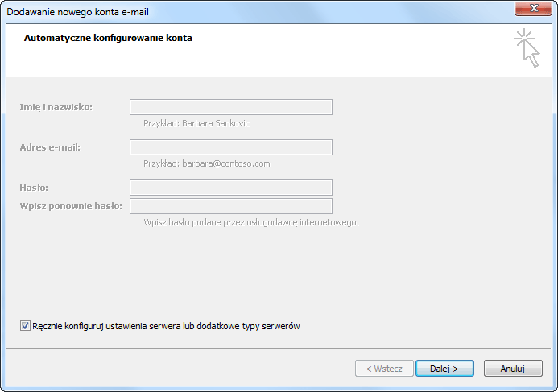Click the Imię i nazwisko label
The width and height of the screenshot is (558, 392).
coord(56,107)
